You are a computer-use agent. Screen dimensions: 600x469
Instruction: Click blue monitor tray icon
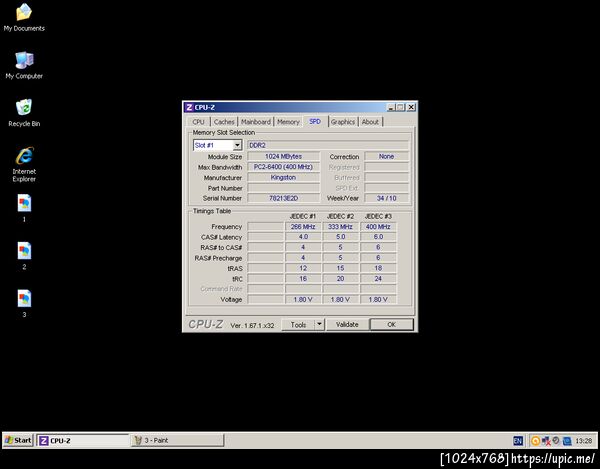tap(567, 441)
